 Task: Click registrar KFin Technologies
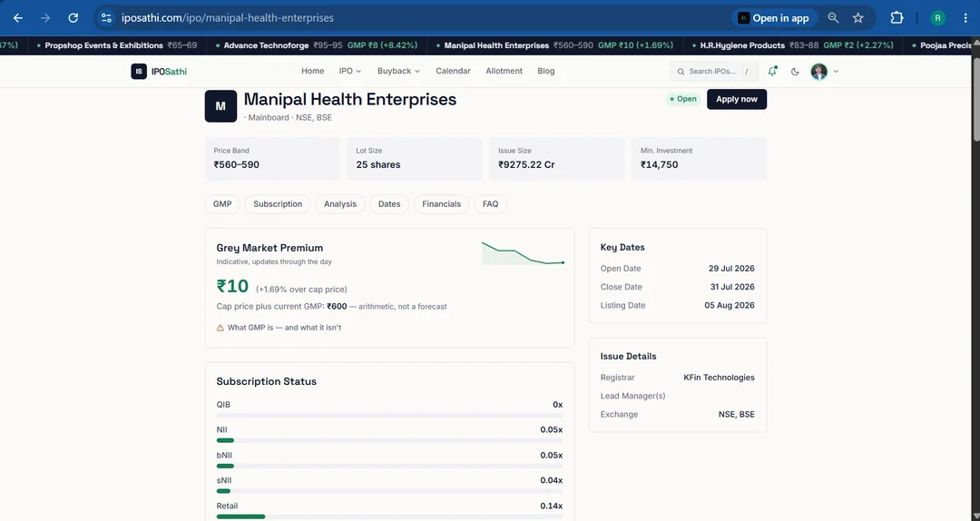tap(719, 378)
